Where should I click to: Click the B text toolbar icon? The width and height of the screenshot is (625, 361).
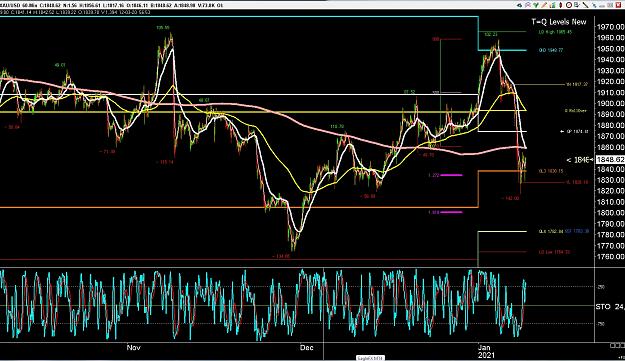click(x=577, y=5)
